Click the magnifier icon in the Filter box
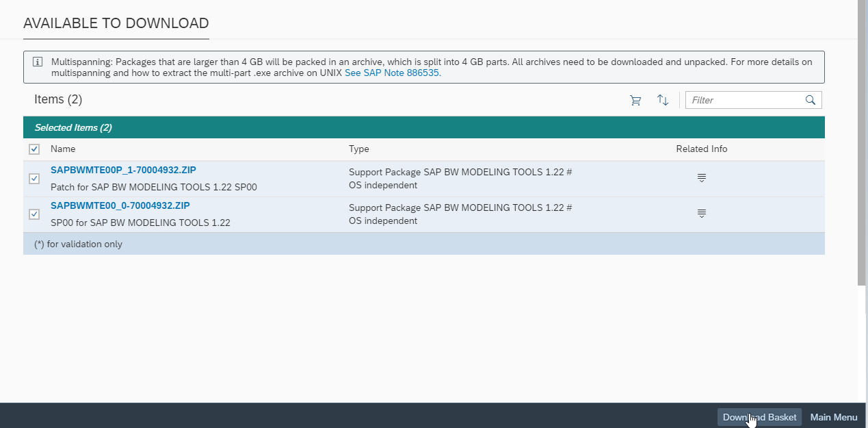868x428 pixels. coord(811,100)
